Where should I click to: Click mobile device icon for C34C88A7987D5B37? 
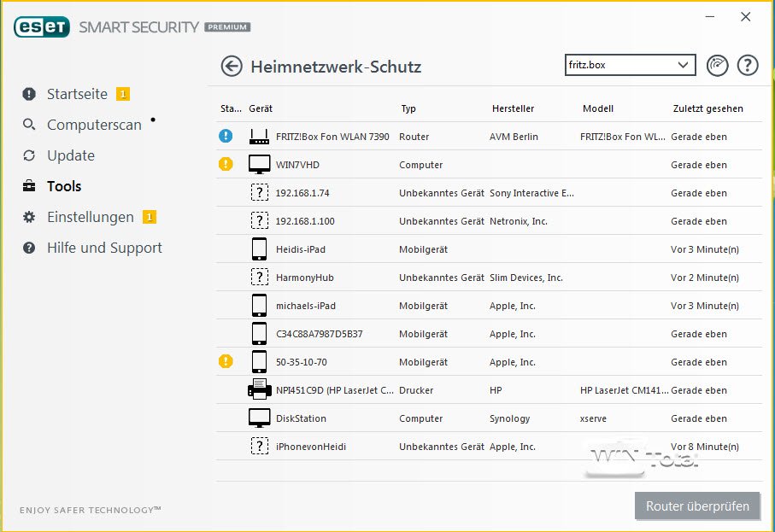coord(259,333)
